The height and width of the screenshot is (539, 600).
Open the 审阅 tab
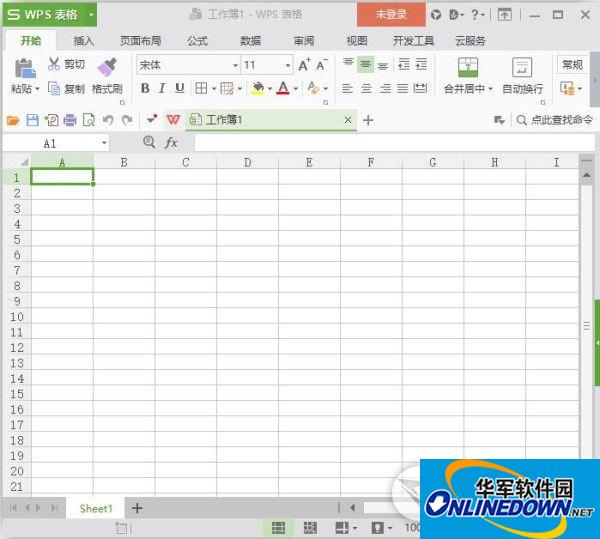pyautogui.click(x=304, y=41)
